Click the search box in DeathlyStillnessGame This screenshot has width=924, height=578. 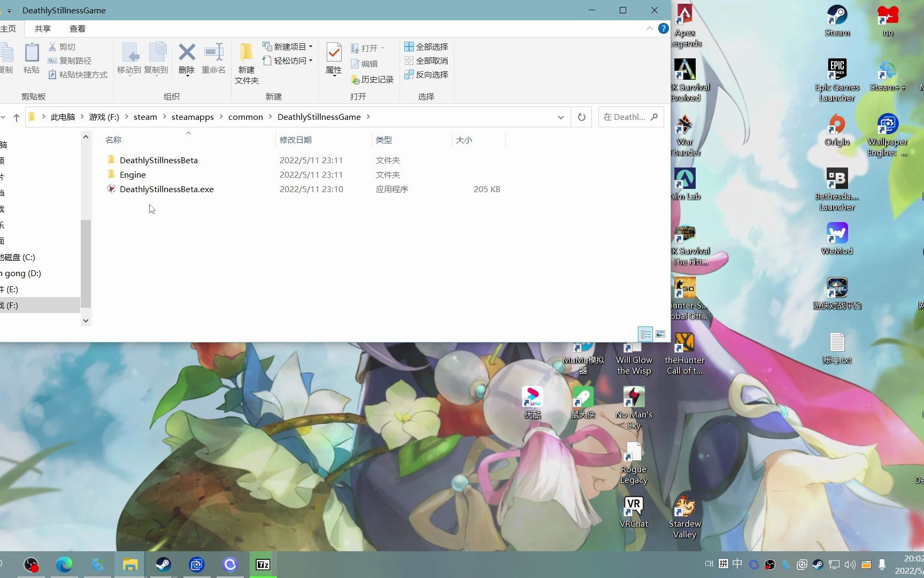click(631, 117)
